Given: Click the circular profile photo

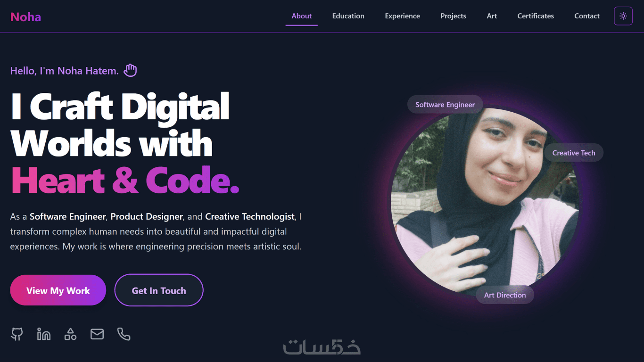Looking at the screenshot, I should (485, 202).
